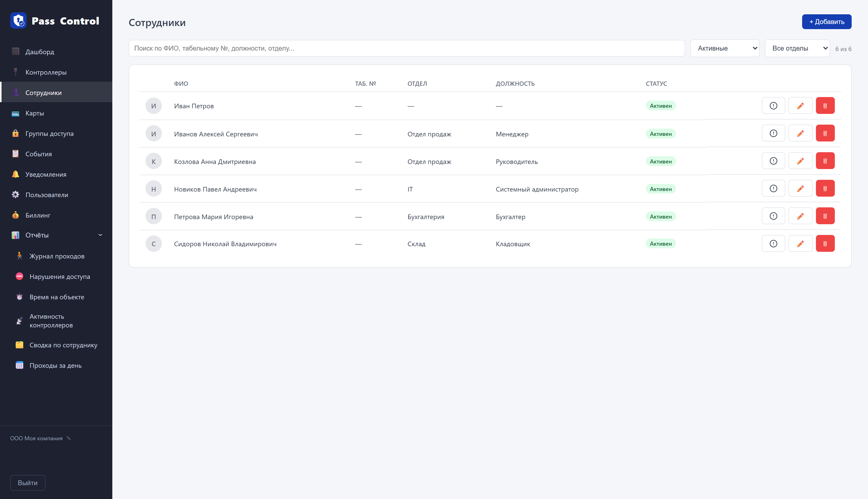Delete Иван Петров with trash icon
The width and height of the screenshot is (868, 499).
click(x=825, y=105)
